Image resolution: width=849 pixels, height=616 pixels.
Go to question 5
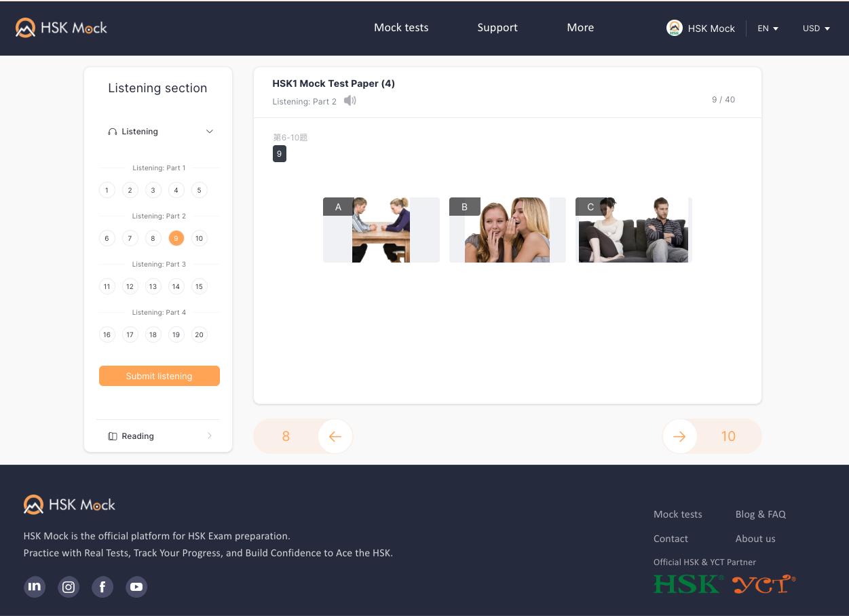click(x=199, y=190)
